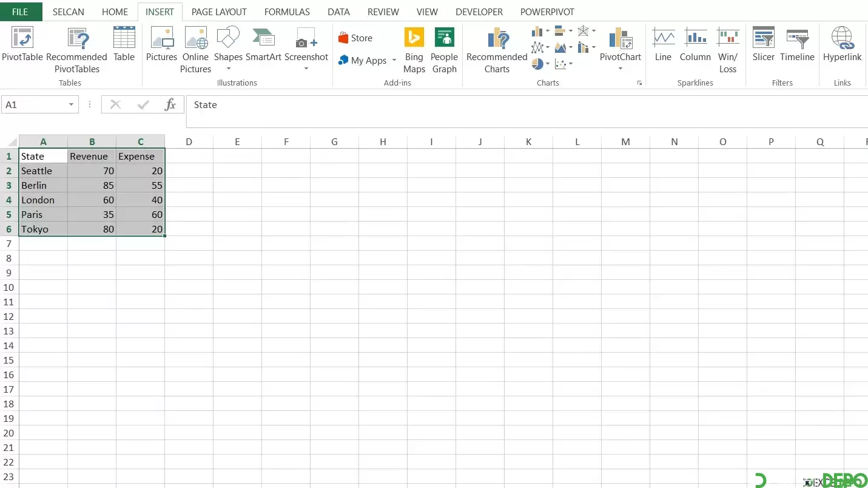Viewport: 868px width, 488px height.
Task: Insert a Win/Loss sparkline
Action: pyautogui.click(x=727, y=50)
